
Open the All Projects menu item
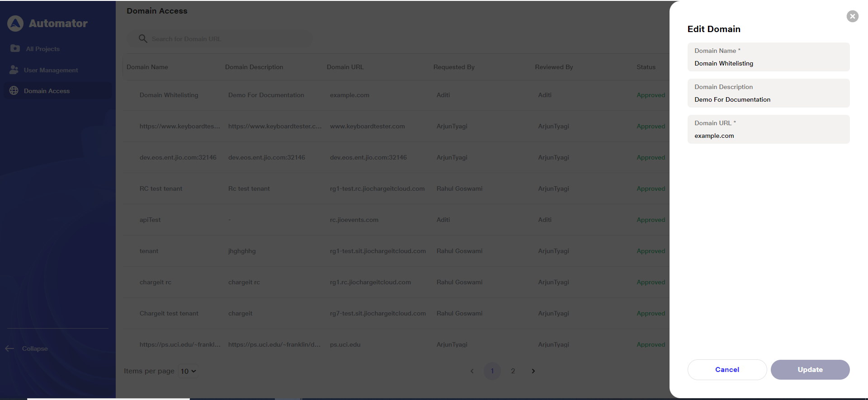point(42,49)
